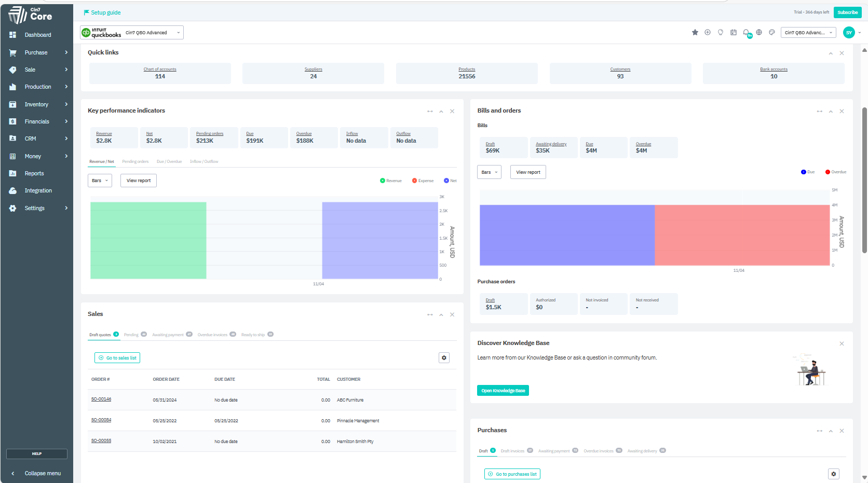Click the Production factory icon in sidebar

(x=13, y=87)
